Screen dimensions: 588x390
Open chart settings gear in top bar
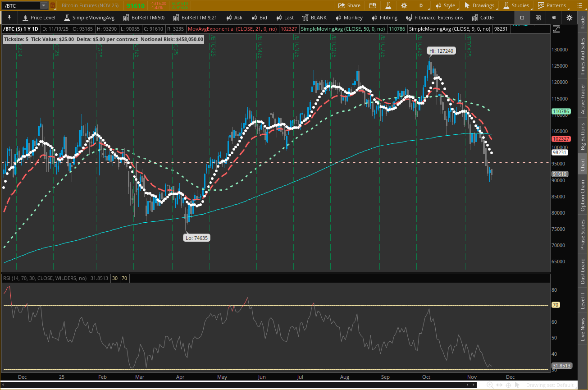tap(403, 5)
